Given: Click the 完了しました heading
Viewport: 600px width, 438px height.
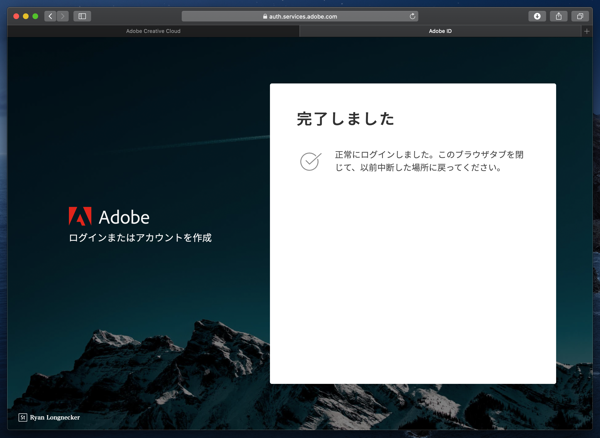Looking at the screenshot, I should point(345,119).
